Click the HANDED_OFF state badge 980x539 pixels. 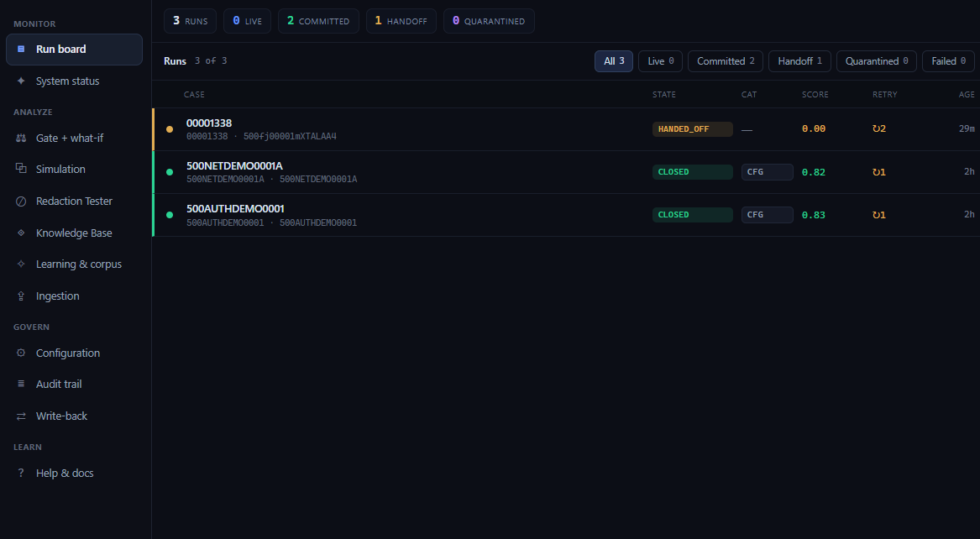[x=692, y=129]
